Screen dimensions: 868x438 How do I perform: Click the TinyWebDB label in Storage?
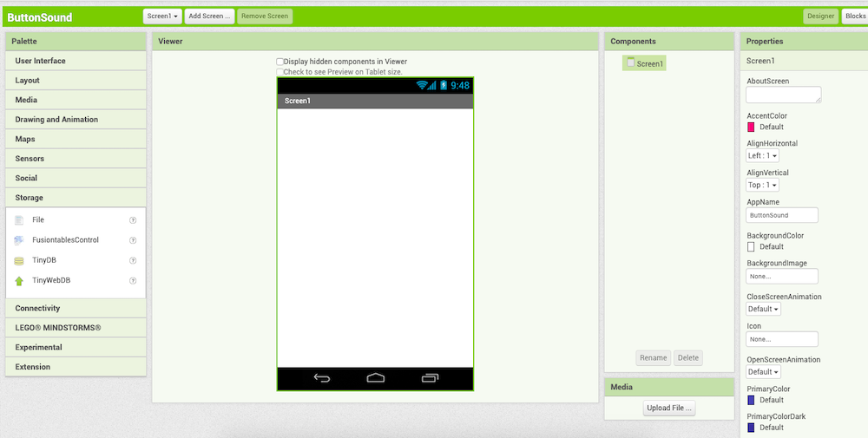point(51,280)
